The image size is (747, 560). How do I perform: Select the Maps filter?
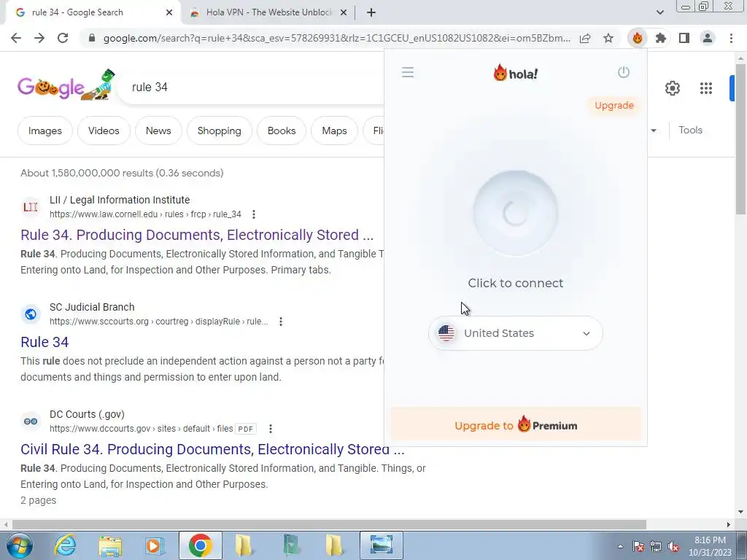point(334,131)
